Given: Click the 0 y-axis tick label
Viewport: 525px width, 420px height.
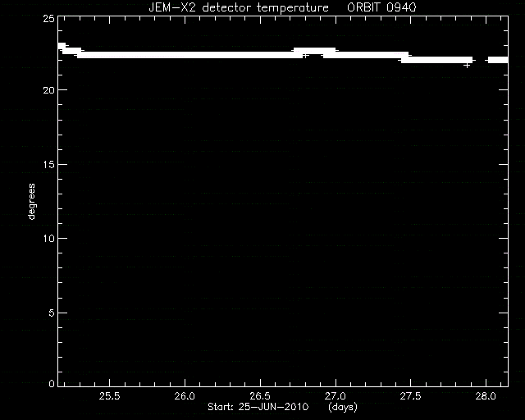Looking at the screenshot, I should pos(52,383).
